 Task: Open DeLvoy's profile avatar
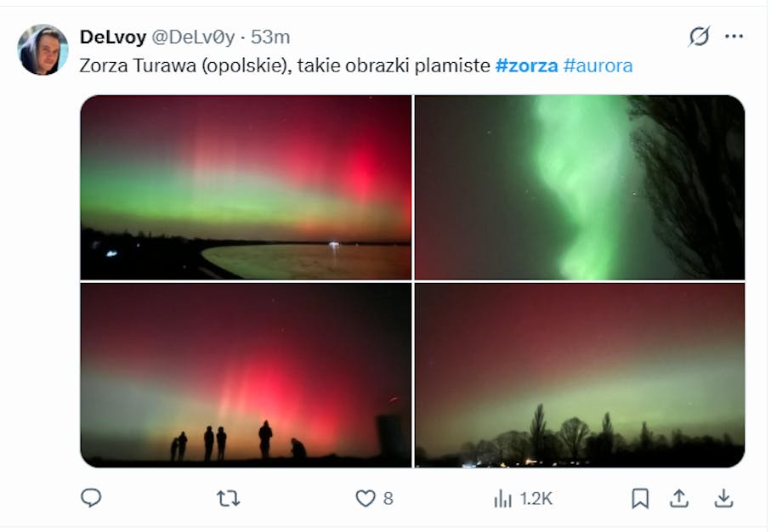[x=43, y=49]
